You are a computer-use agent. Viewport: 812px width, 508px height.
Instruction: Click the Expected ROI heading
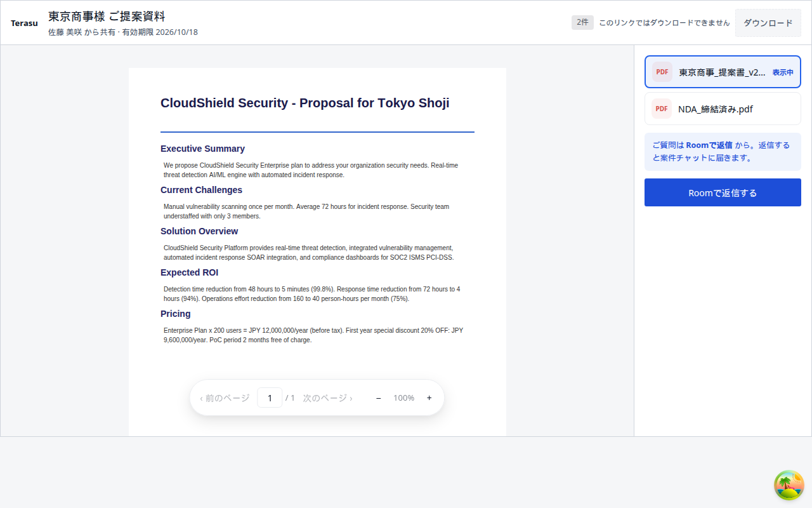[x=189, y=272]
